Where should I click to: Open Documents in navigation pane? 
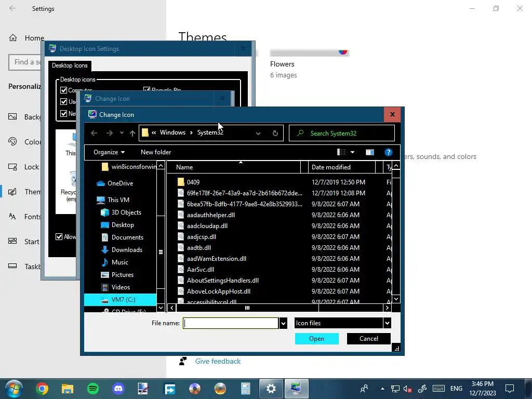click(127, 237)
